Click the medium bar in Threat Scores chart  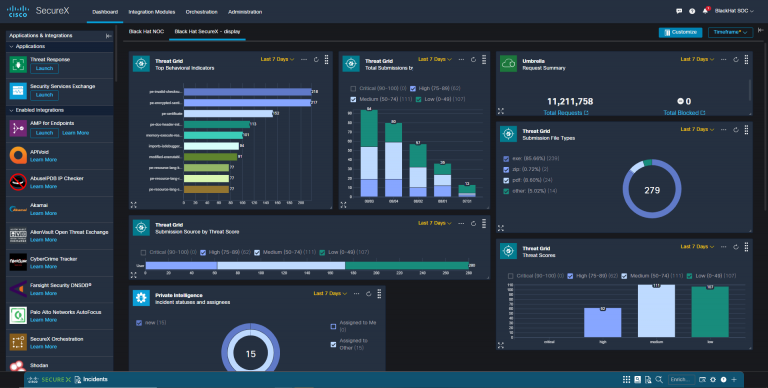pyautogui.click(x=656, y=311)
